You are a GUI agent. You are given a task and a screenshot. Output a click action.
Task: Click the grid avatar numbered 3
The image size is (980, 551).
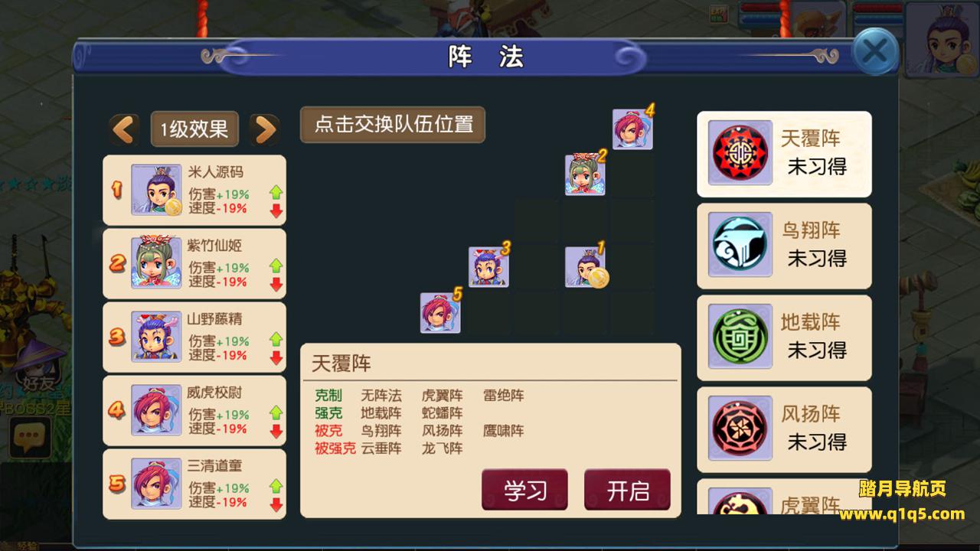488,266
